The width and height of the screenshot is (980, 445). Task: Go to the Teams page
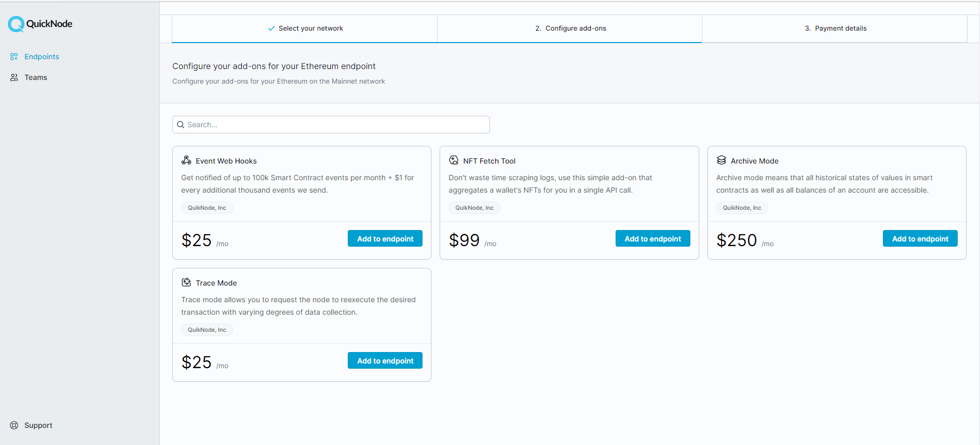click(36, 77)
